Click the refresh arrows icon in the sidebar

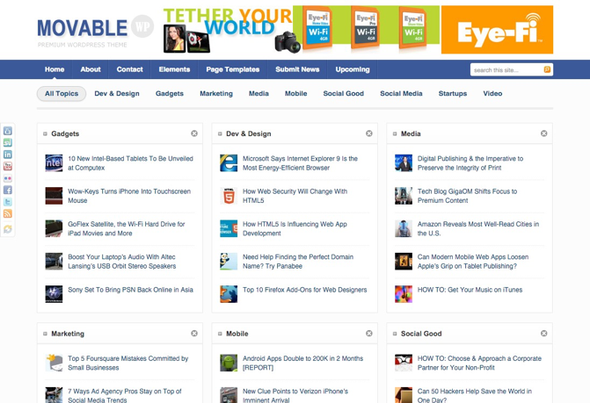(x=8, y=229)
